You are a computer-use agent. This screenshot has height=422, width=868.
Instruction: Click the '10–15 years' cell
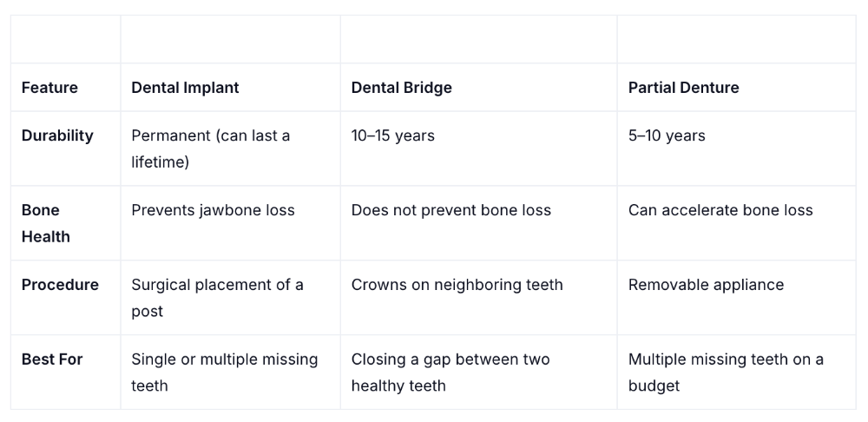tap(392, 135)
